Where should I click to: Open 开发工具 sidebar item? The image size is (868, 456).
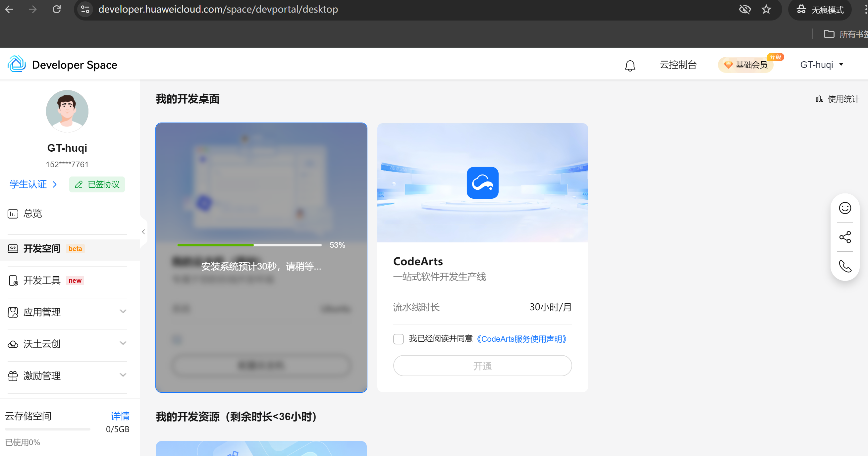42,280
